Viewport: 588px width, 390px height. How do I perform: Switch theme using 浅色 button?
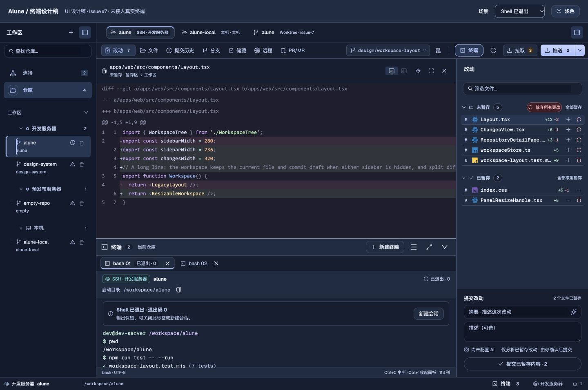(565, 11)
